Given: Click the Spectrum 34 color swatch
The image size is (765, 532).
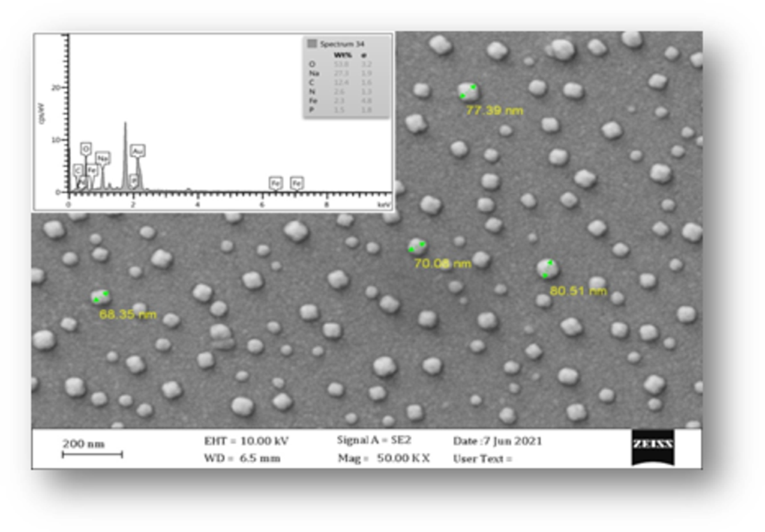Looking at the screenshot, I should pos(312,43).
